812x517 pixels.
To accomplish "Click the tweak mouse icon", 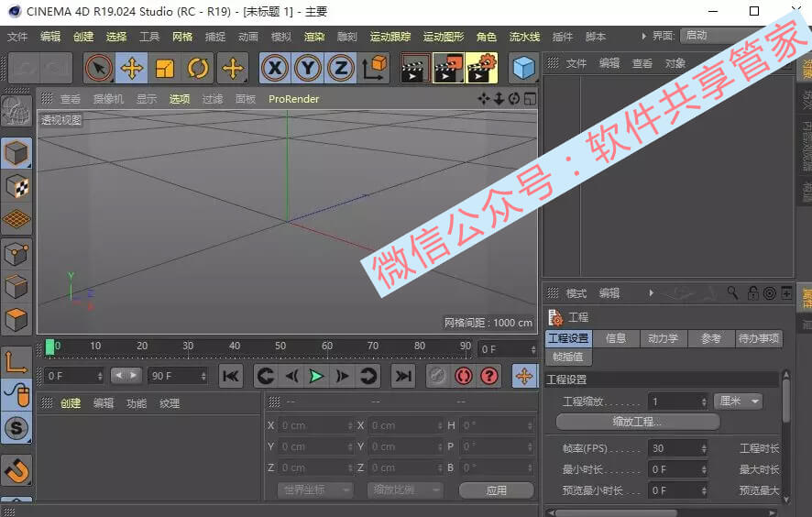I will coord(16,395).
